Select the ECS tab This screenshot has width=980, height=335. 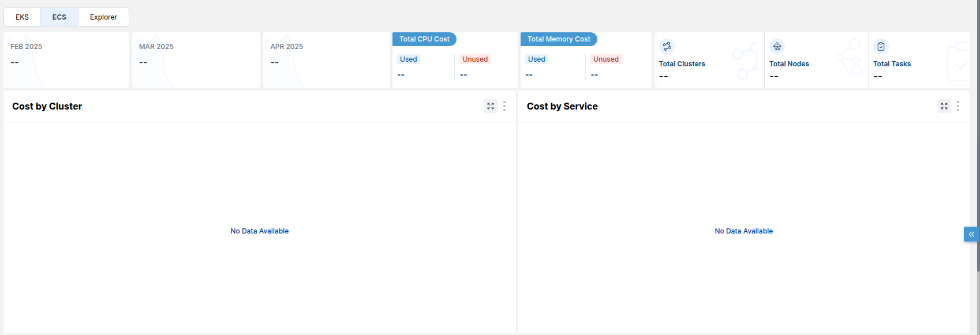[x=59, y=17]
